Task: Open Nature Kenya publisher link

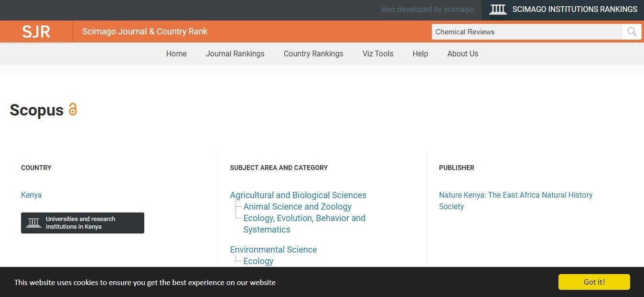Action: click(515, 195)
